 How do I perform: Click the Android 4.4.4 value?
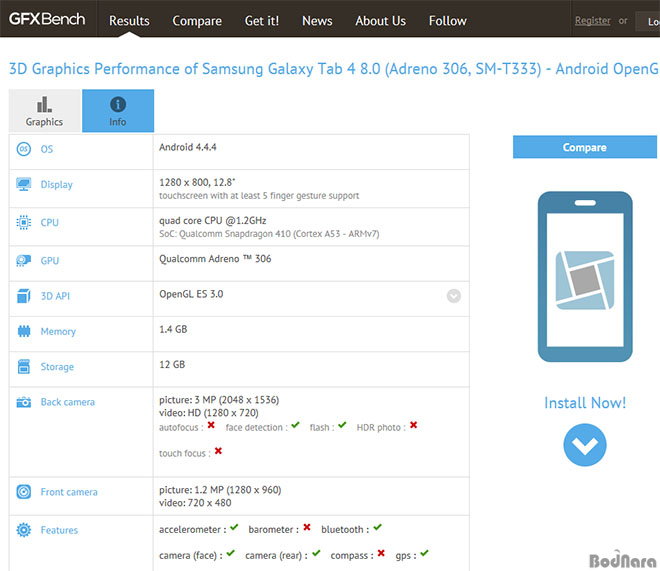pos(188,147)
